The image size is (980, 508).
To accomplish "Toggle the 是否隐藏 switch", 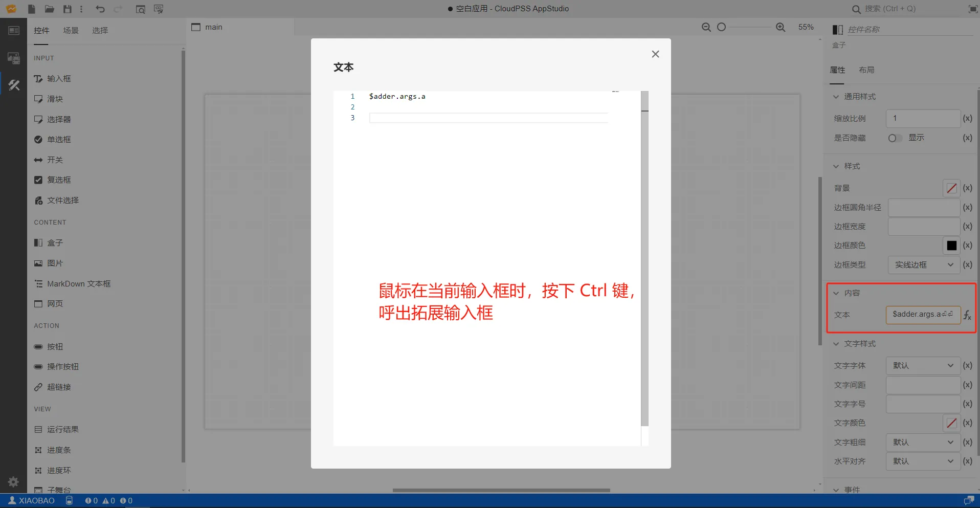I will [895, 138].
